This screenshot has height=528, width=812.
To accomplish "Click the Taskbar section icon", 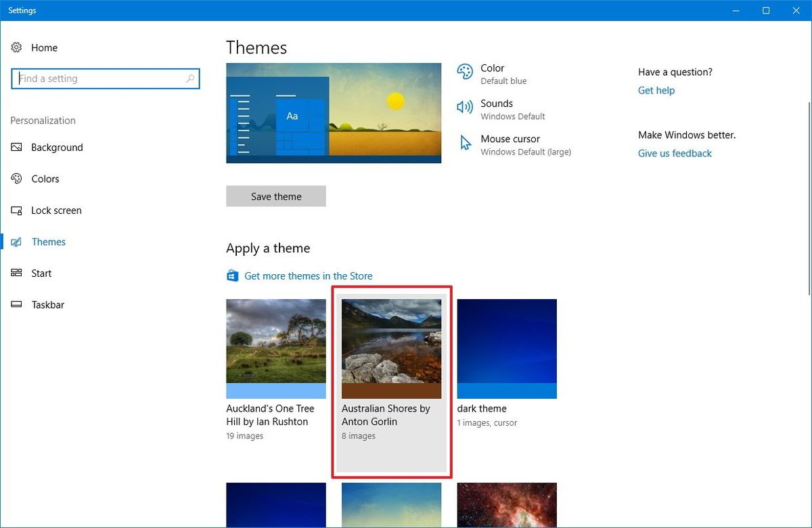I will (16, 305).
